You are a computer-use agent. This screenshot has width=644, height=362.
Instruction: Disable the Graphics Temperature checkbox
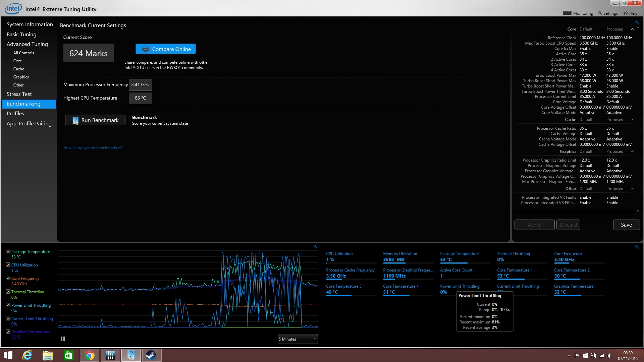click(8, 331)
